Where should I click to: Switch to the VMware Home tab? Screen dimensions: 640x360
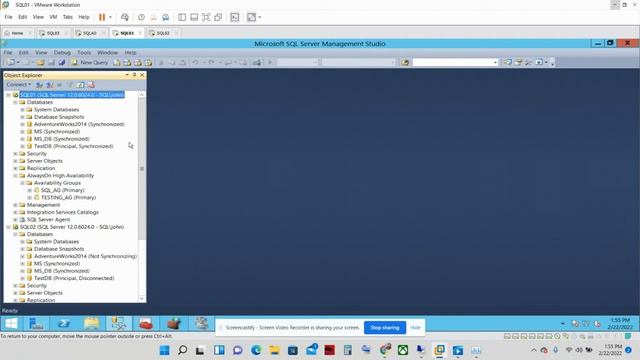17,33
